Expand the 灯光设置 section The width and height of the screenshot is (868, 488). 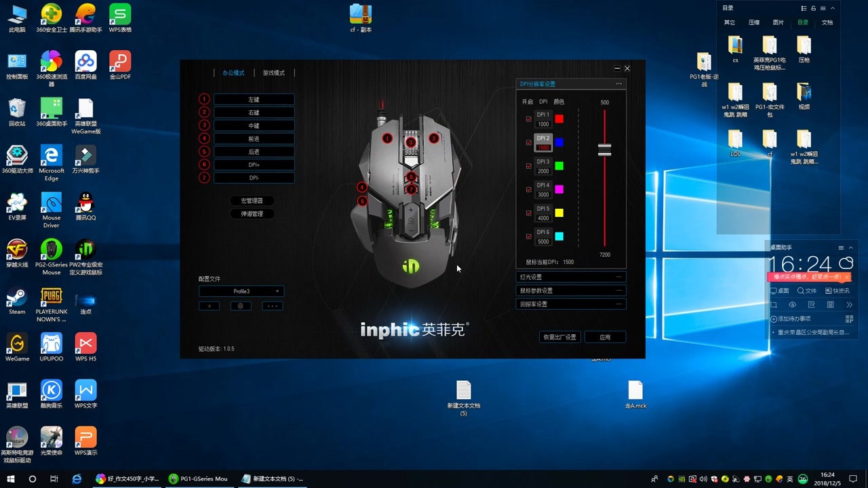570,277
